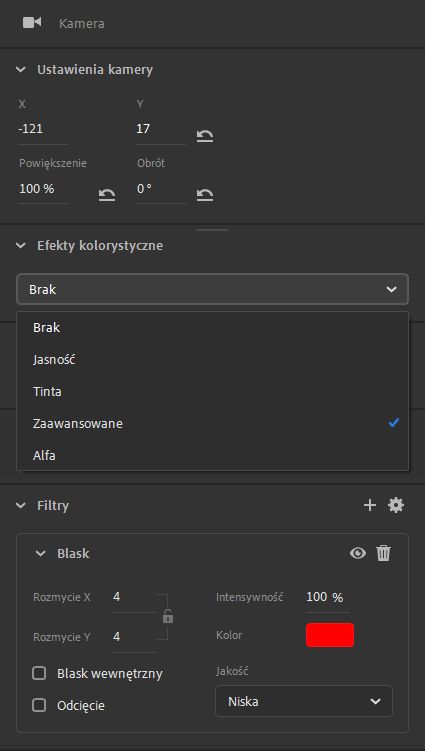This screenshot has width=425, height=751.
Task: Enable the Odcięcie checkbox
Action: point(39,705)
